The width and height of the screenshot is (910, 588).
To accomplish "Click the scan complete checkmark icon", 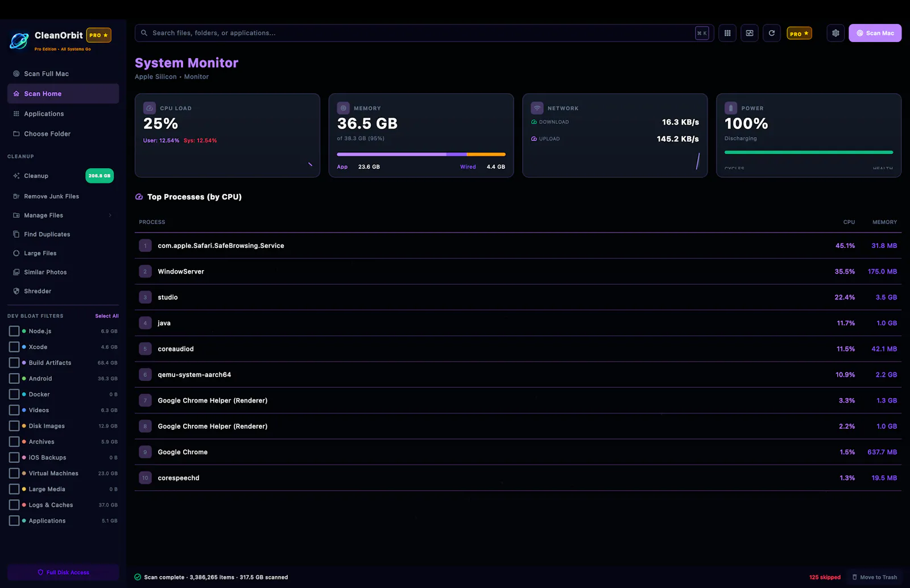I will (138, 577).
